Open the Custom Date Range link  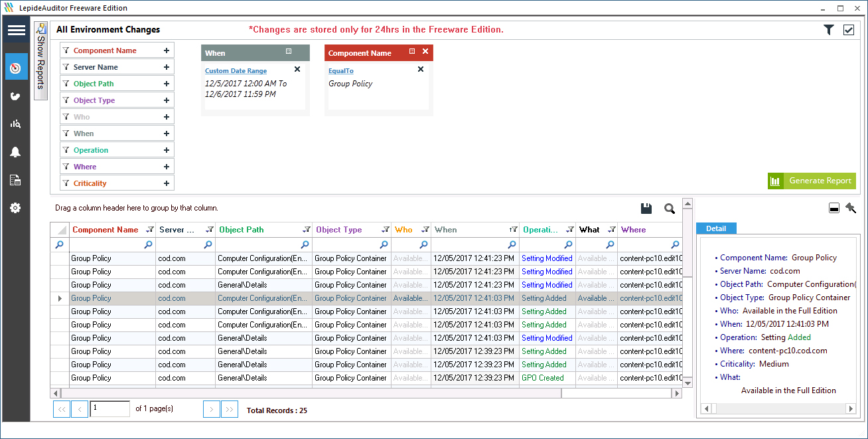coord(236,71)
